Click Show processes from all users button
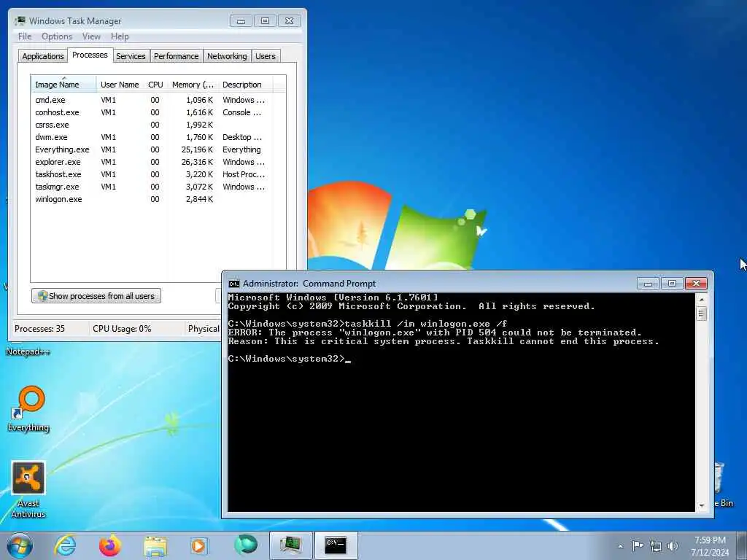 pos(96,296)
